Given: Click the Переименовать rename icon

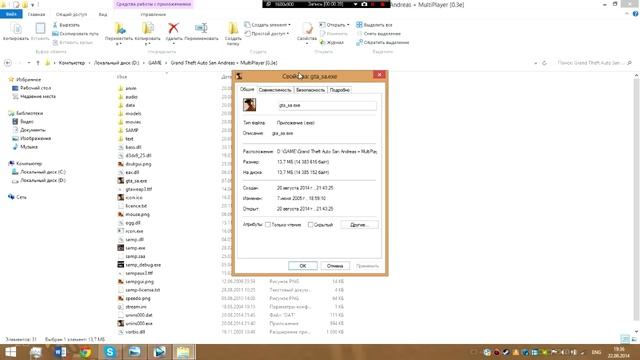Looking at the screenshot, I should (201, 31).
